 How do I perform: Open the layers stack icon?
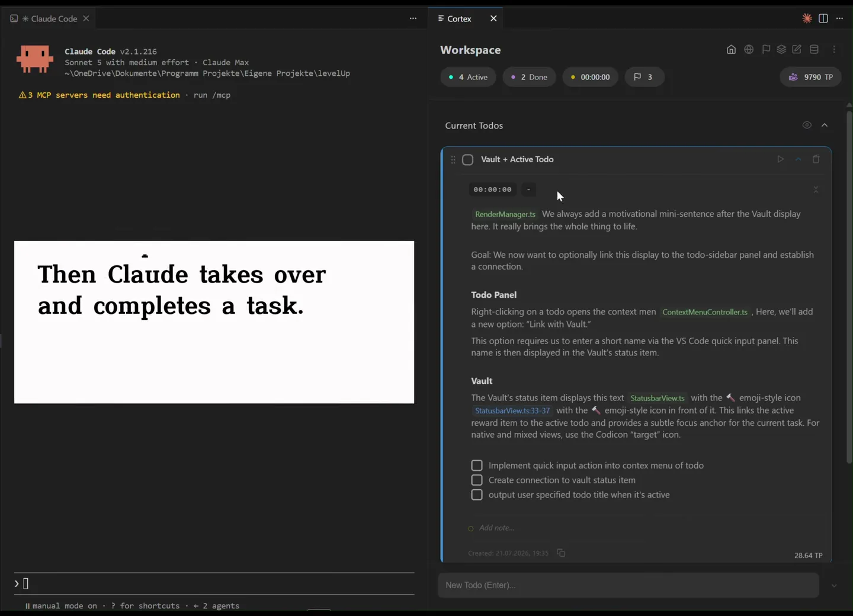(781, 50)
